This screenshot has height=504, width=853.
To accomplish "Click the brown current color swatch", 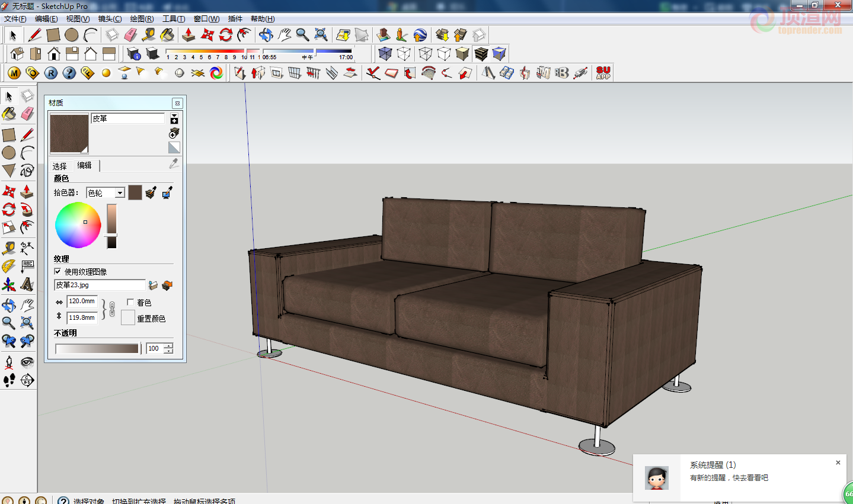I will click(x=135, y=192).
